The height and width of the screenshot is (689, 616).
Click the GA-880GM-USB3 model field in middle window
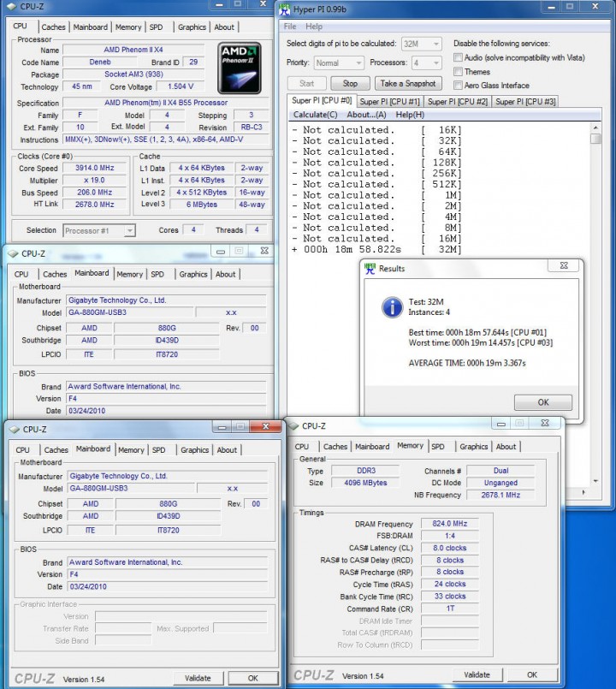pos(130,312)
